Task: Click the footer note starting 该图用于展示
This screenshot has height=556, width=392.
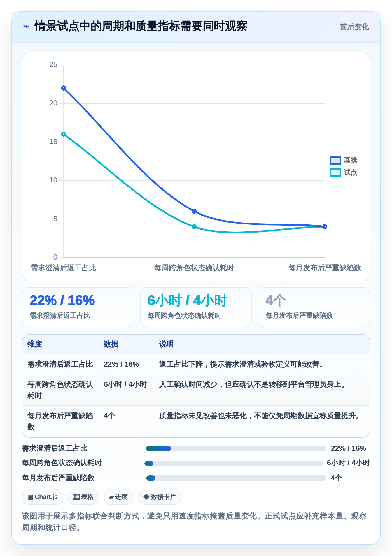Action: pos(194,522)
